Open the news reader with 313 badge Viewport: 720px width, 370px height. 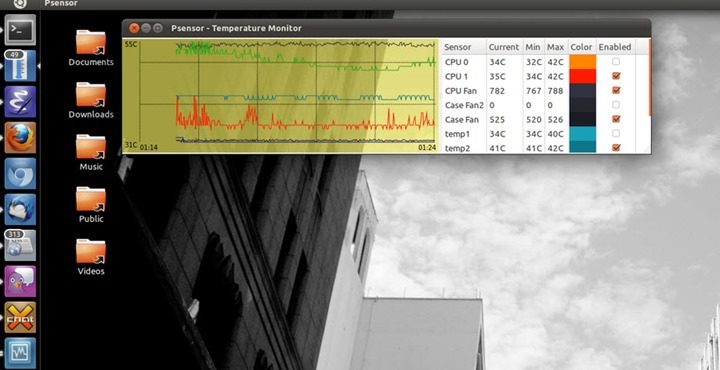[x=20, y=246]
